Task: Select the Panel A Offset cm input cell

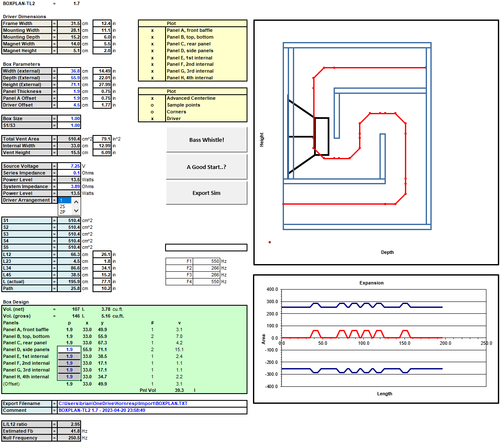Action: 69,98
